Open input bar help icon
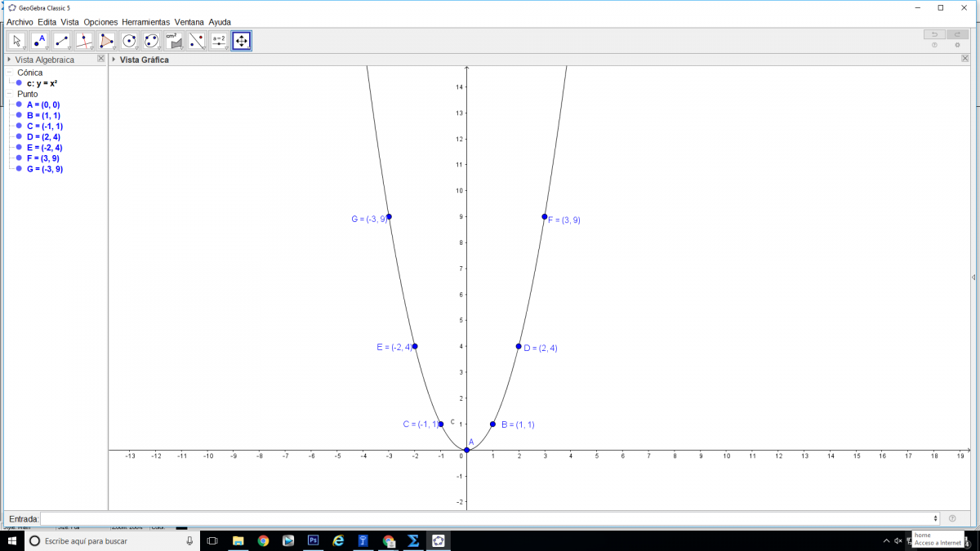This screenshot has width=980, height=551. coord(952,518)
